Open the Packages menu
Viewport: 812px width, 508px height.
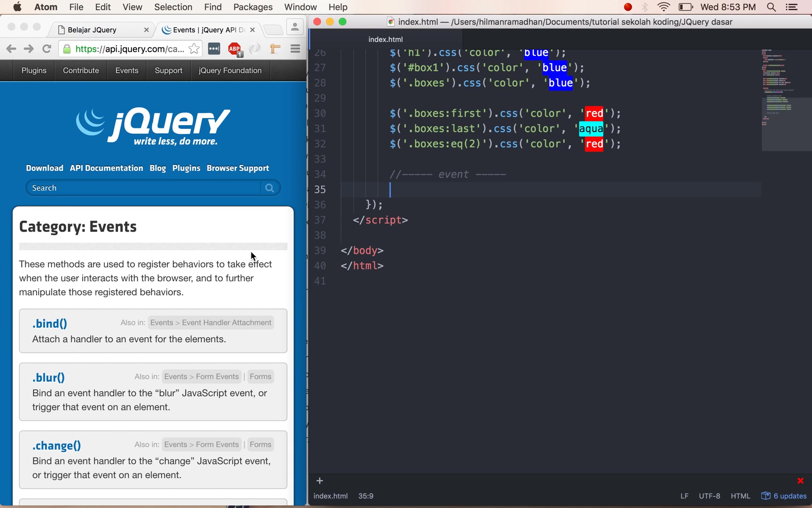253,7
